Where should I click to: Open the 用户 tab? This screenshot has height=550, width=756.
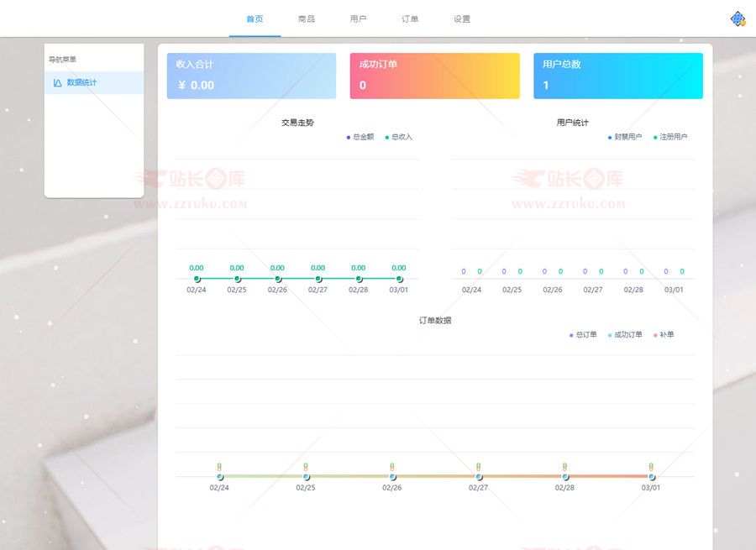pos(359,18)
